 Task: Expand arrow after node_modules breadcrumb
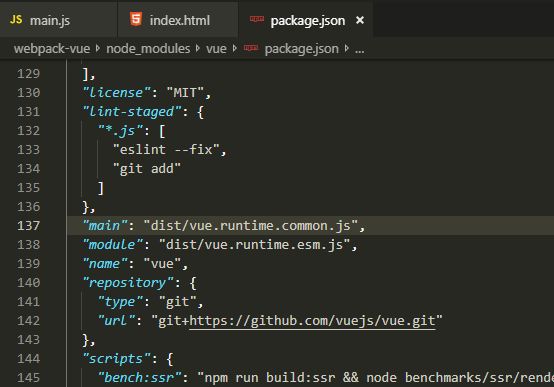click(198, 48)
